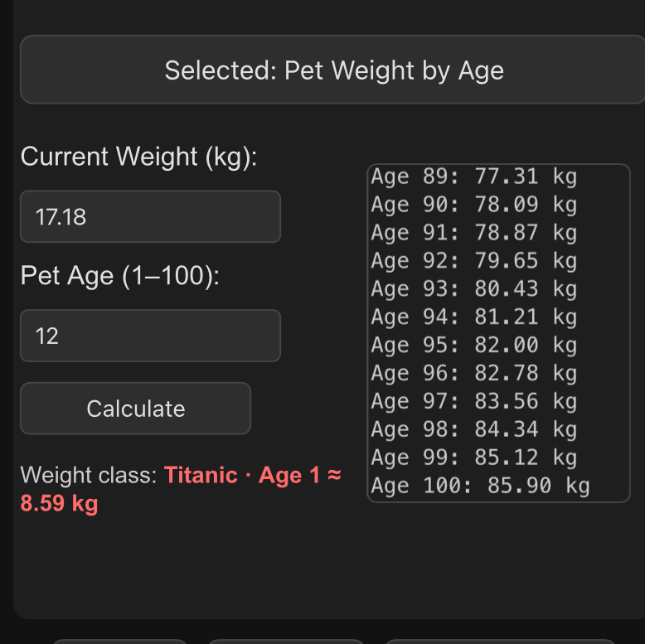Select the 'Age 90: 78.09 kg' row
The height and width of the screenshot is (644, 645).
(x=473, y=205)
